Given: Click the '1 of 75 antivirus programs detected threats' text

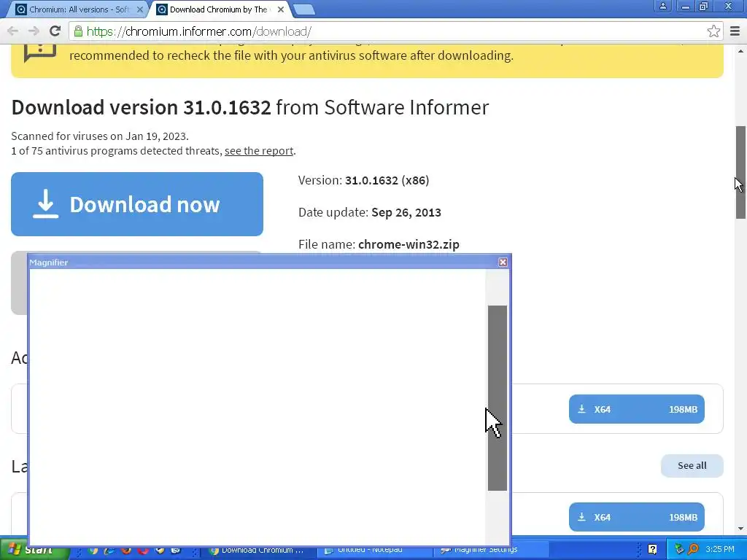Looking at the screenshot, I should click(116, 151).
